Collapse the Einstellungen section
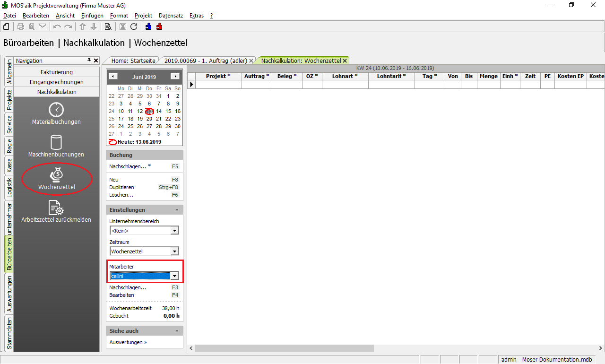Screen dimensions: 605x364 coord(177,210)
